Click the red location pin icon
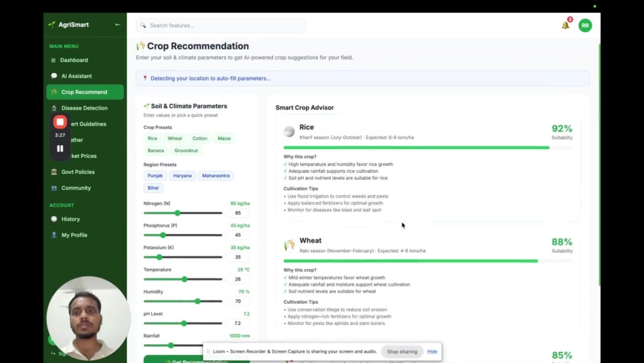Screen dimensions: 644x363 coord(145,78)
